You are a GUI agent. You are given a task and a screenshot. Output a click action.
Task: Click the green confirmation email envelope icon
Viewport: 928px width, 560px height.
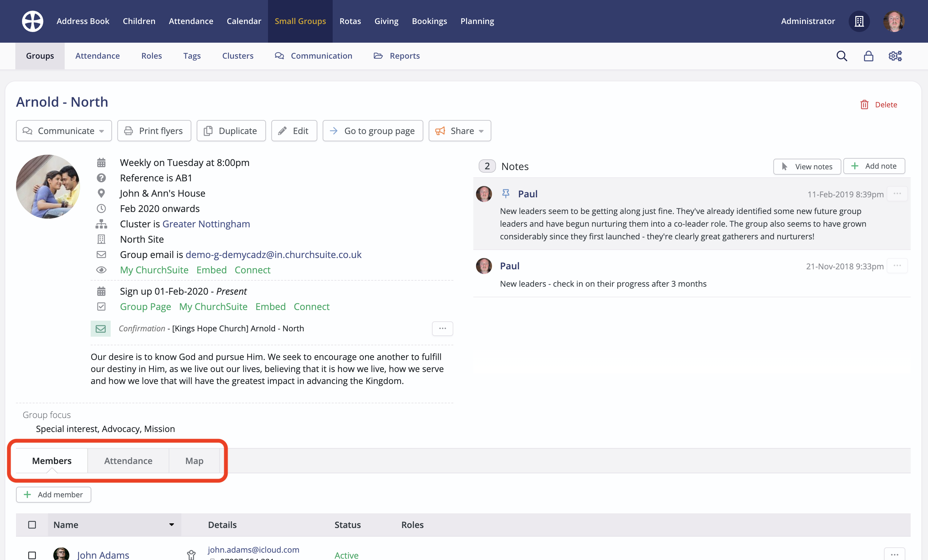[101, 329]
